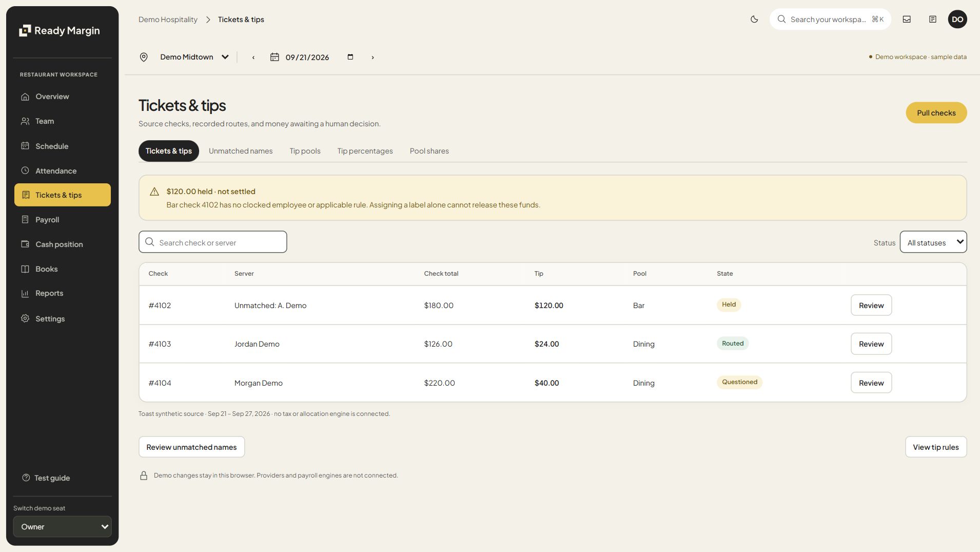Open Attendance in the sidebar
The width and height of the screenshot is (980, 552).
(63, 170)
